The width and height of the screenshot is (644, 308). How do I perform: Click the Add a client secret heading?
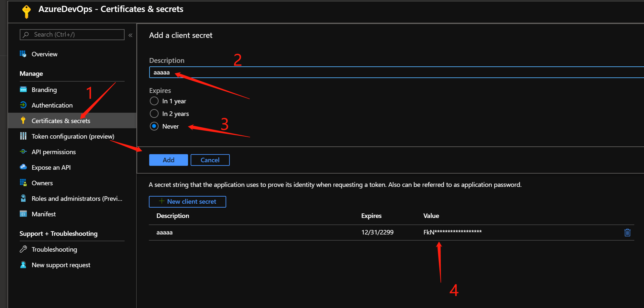pos(181,35)
